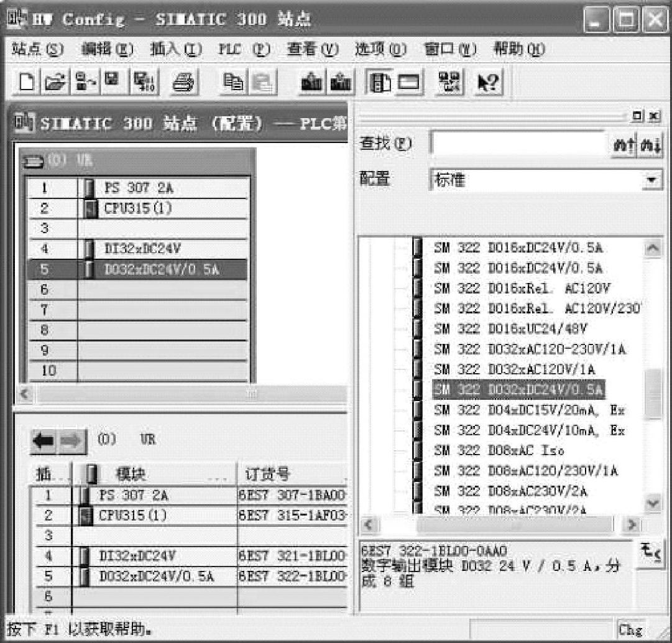Select SM 322 DO8xAC Iso entry
The width and height of the screenshot is (672, 643).
(499, 450)
